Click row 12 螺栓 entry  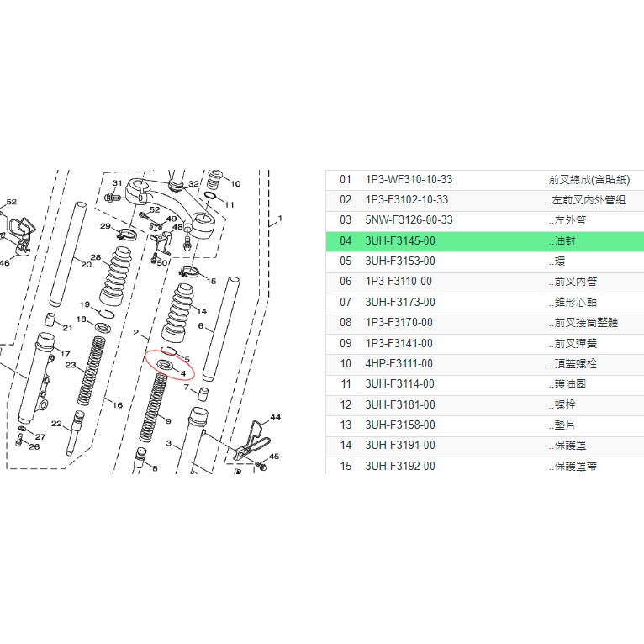point(484,404)
